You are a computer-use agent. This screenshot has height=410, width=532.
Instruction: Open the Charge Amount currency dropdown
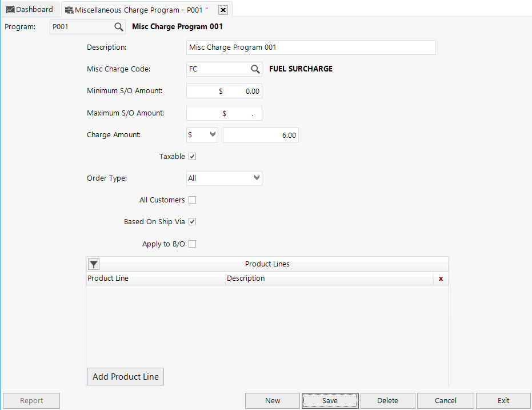tap(211, 134)
